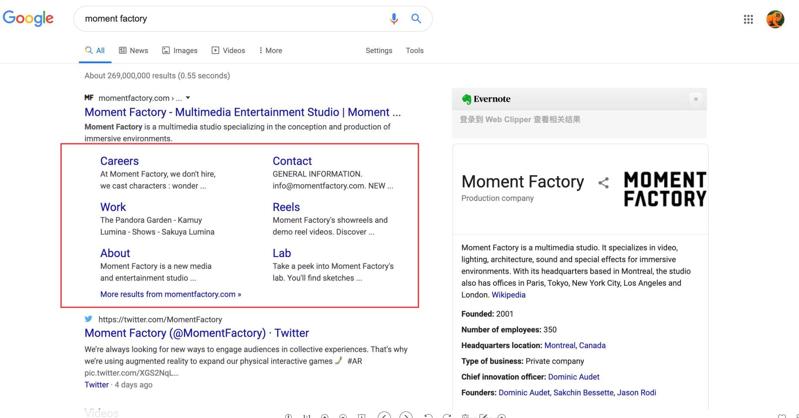Click 'Production company' subtitle
799x418 pixels.
[497, 198]
